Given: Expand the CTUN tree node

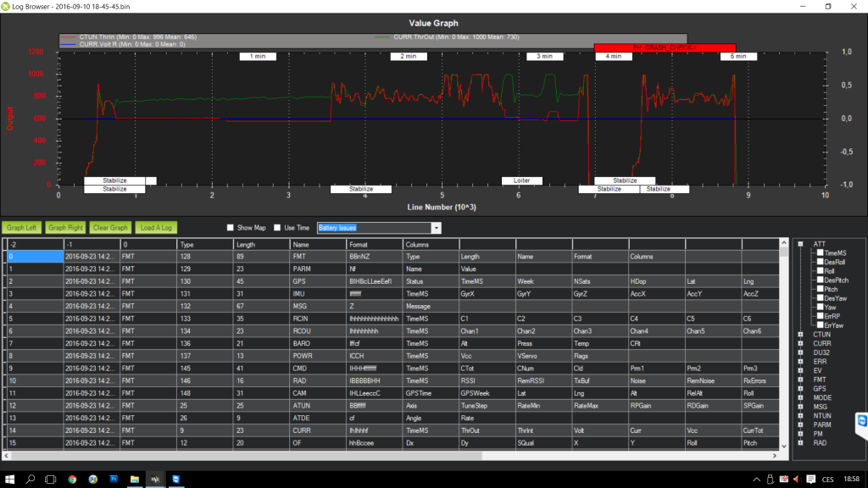Looking at the screenshot, I should [x=802, y=334].
